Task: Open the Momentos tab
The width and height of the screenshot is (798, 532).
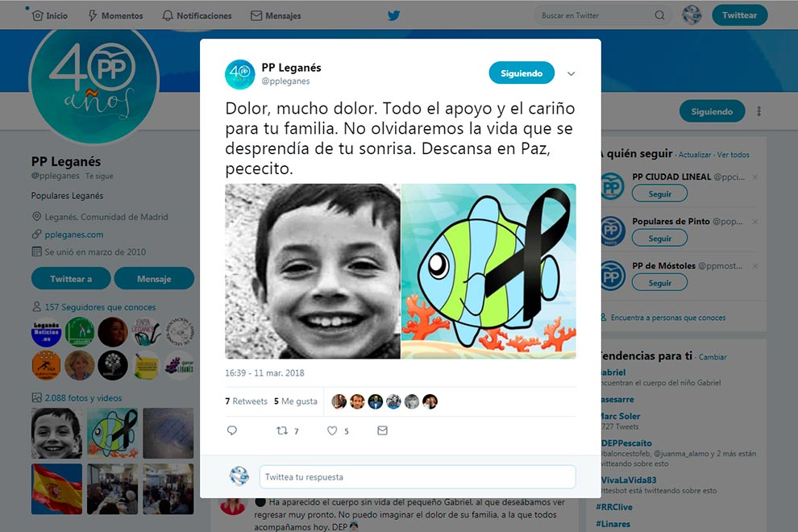Action: 116,15
